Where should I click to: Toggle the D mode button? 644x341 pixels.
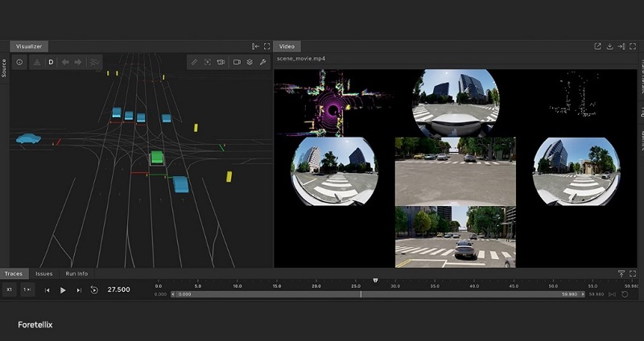click(x=51, y=62)
